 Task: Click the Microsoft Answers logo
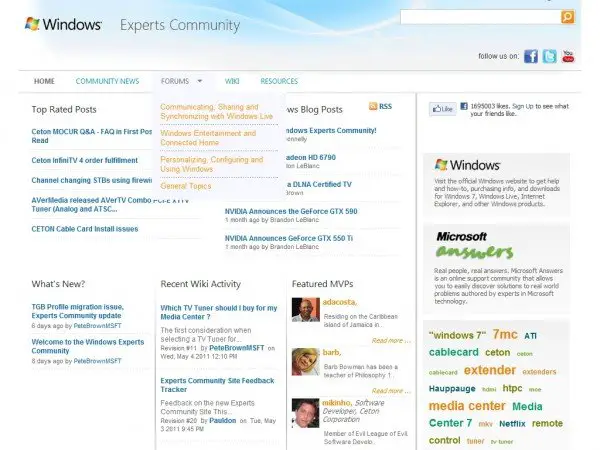(x=474, y=245)
